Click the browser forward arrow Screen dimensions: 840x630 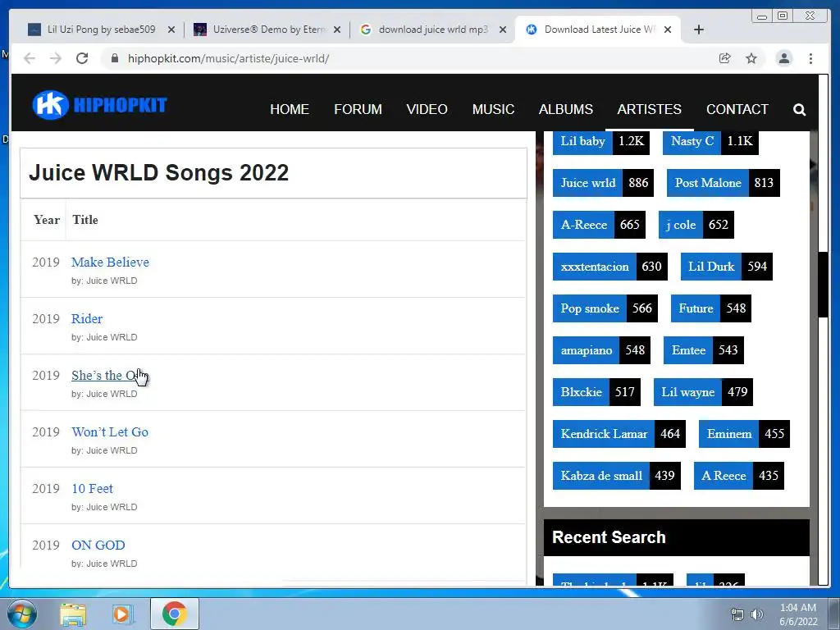coord(56,58)
